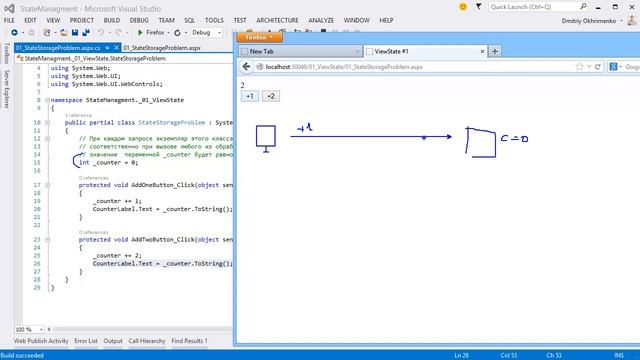Click the Google search engine icon in Firefox
The width and height of the screenshot is (640, 360).
613,67
